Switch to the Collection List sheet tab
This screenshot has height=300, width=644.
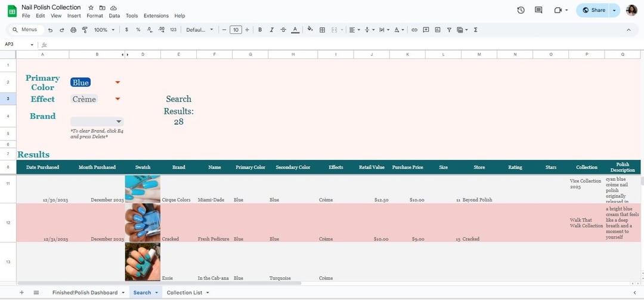pyautogui.click(x=184, y=293)
